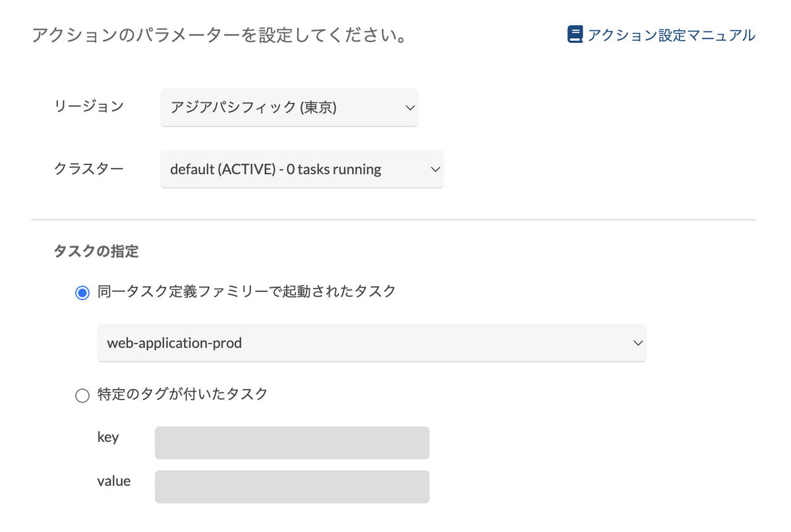791x532 pixels.
Task: Expand the region selector chevron
Action: pos(409,107)
